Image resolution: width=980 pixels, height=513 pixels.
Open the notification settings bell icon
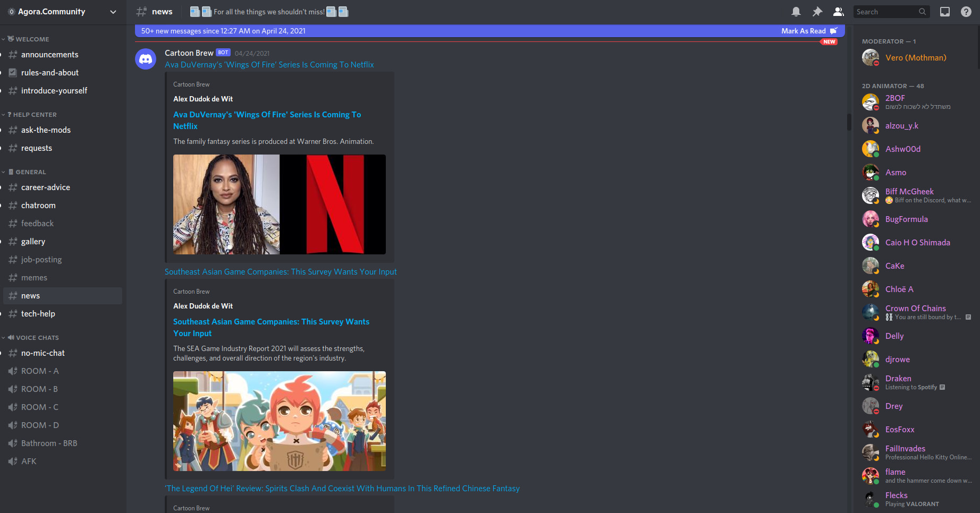796,11
